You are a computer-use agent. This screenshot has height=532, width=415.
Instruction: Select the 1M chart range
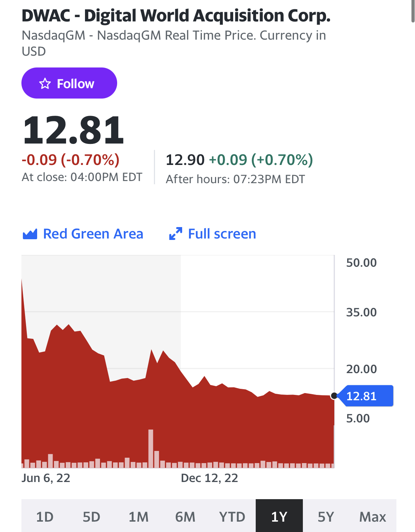(x=139, y=517)
